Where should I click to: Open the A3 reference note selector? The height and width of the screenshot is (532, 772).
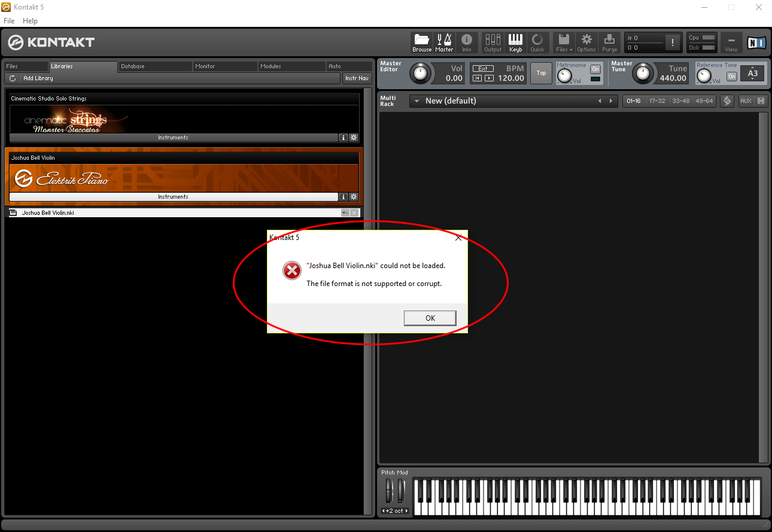pos(752,74)
